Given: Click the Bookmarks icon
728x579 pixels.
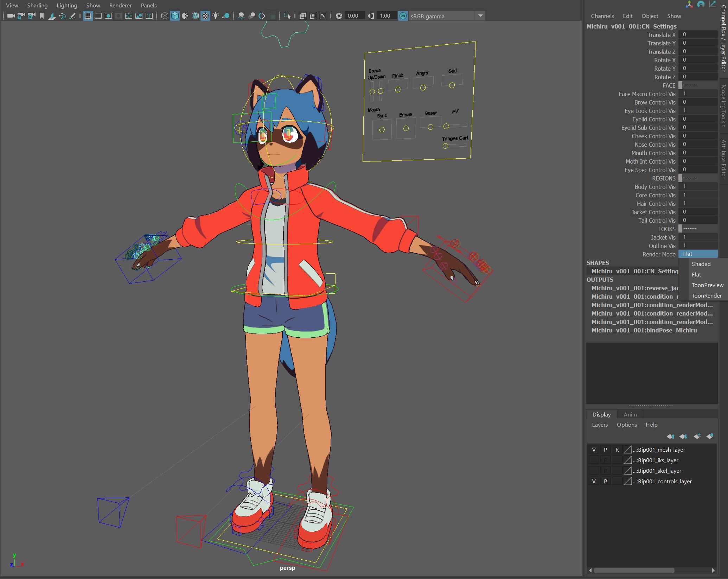Looking at the screenshot, I should coord(42,16).
